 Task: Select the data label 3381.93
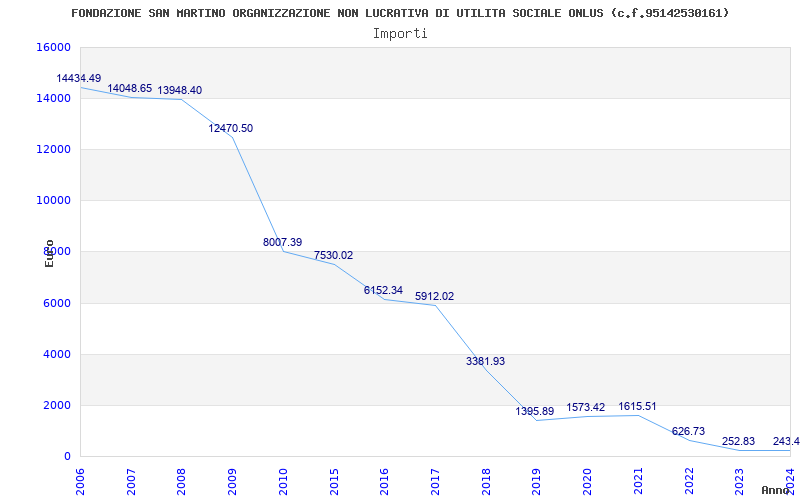pyautogui.click(x=485, y=361)
